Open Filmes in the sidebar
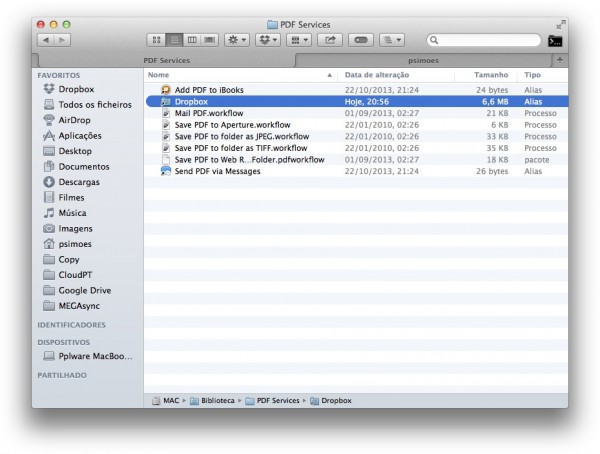 (64, 198)
